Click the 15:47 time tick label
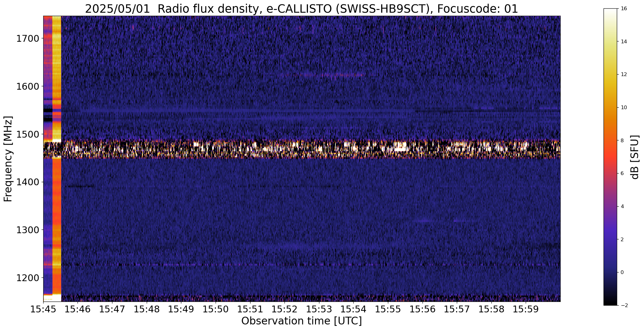Screen dimensions: 644x330 (x=112, y=309)
